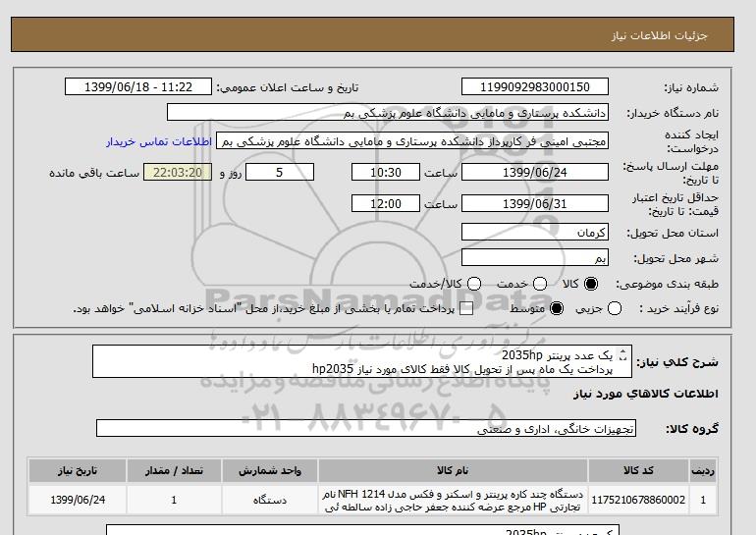The height and width of the screenshot is (535, 756).
Task: Click the price validity date 1399/06/31 field
Action: 535,203
